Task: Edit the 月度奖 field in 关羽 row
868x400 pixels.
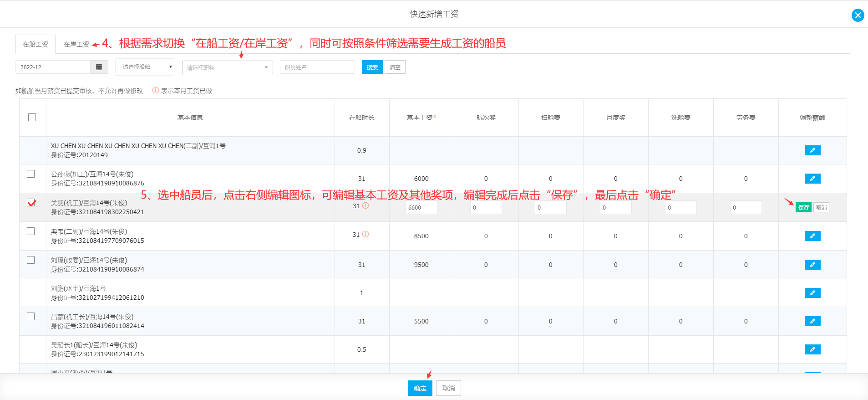Action: click(x=616, y=207)
